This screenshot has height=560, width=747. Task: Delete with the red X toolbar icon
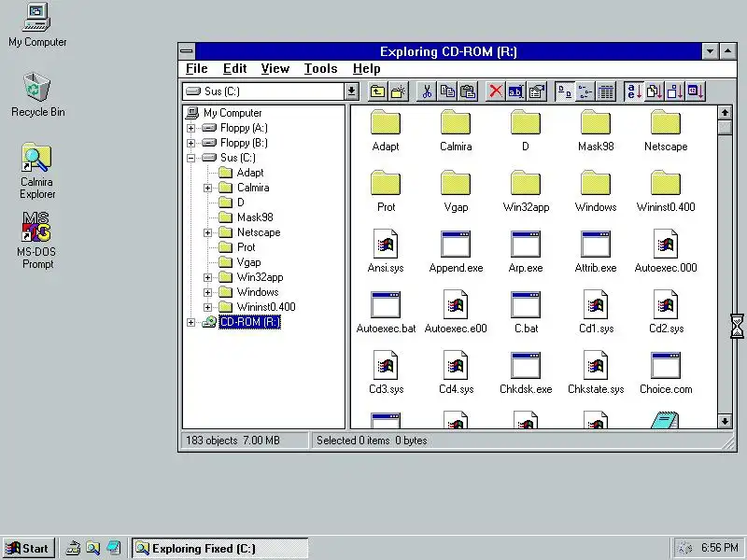coord(496,91)
